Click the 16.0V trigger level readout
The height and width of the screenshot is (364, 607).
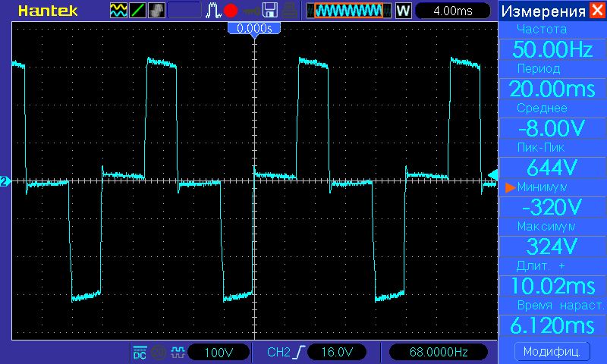tap(337, 352)
